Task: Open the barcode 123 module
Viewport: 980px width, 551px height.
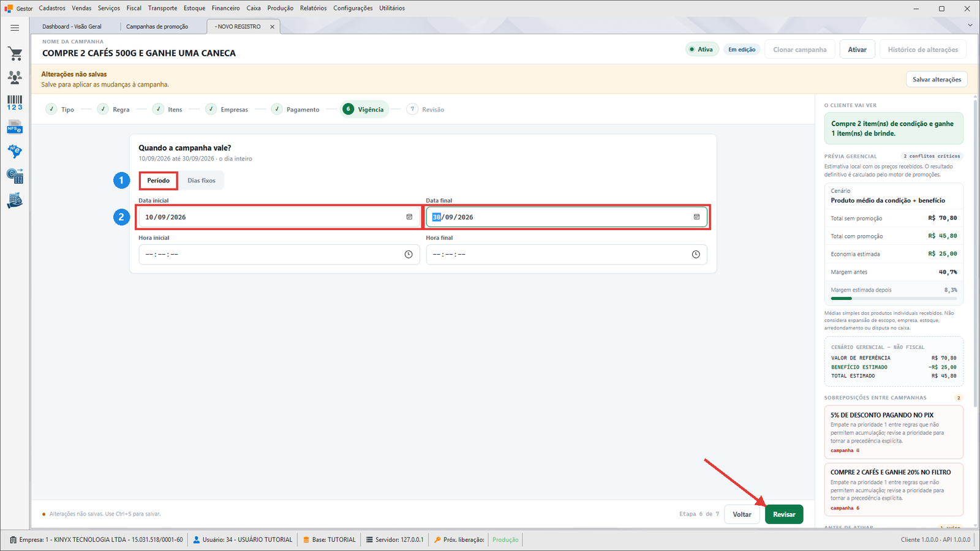Action: [15, 102]
